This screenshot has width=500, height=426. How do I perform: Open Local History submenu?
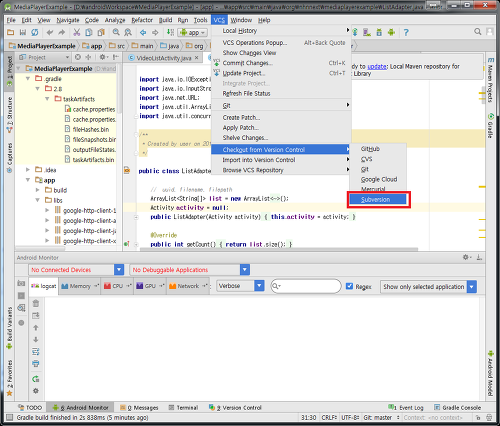(x=281, y=31)
